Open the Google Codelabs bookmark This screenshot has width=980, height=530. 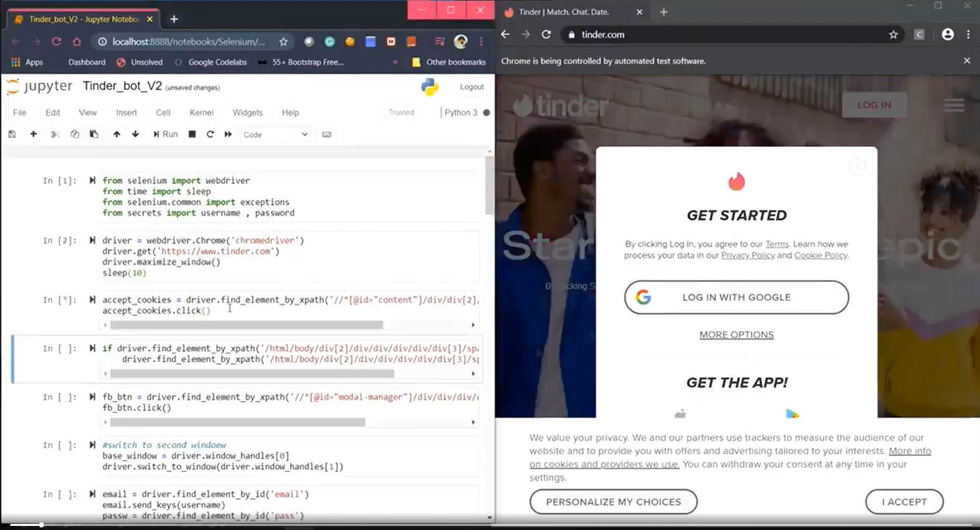pyautogui.click(x=210, y=62)
